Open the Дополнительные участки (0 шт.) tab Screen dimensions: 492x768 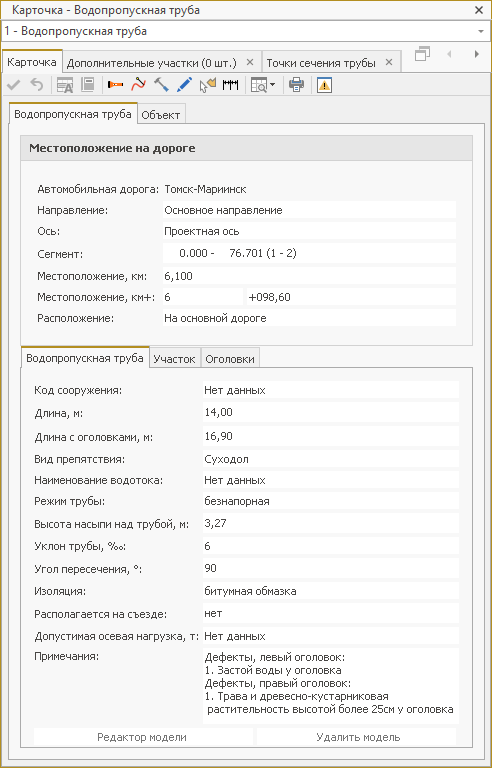point(152,63)
